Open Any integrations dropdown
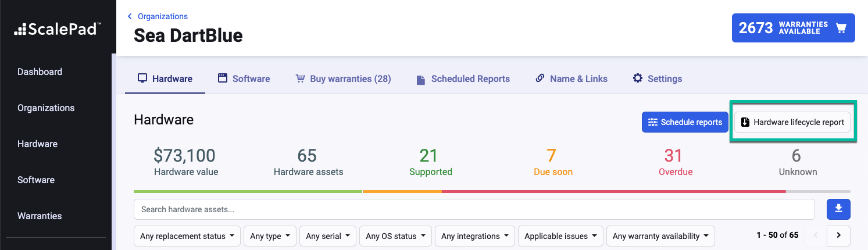 click(x=475, y=236)
